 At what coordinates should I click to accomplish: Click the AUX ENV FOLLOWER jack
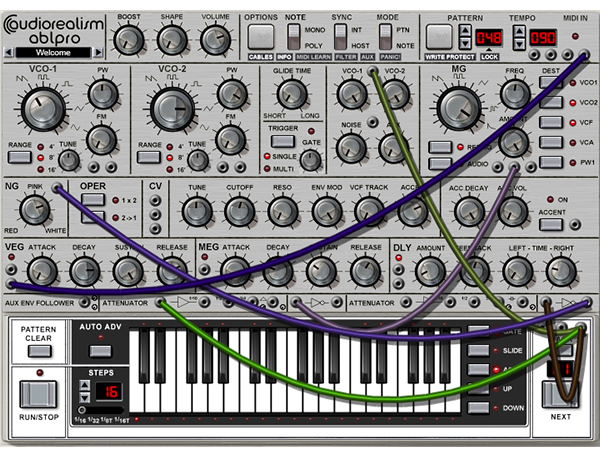[84, 302]
